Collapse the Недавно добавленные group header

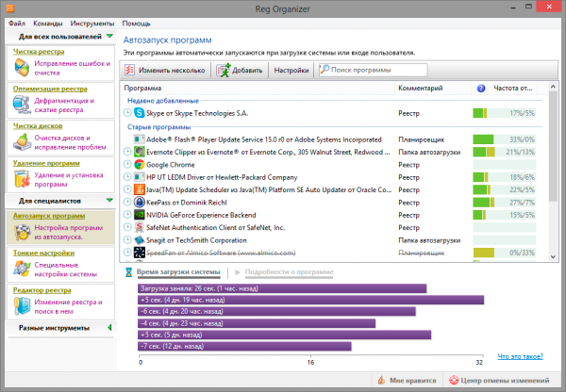pos(163,101)
